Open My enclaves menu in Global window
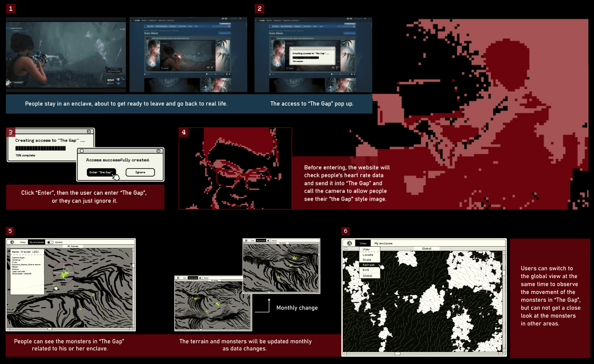594x364 pixels. click(x=383, y=243)
